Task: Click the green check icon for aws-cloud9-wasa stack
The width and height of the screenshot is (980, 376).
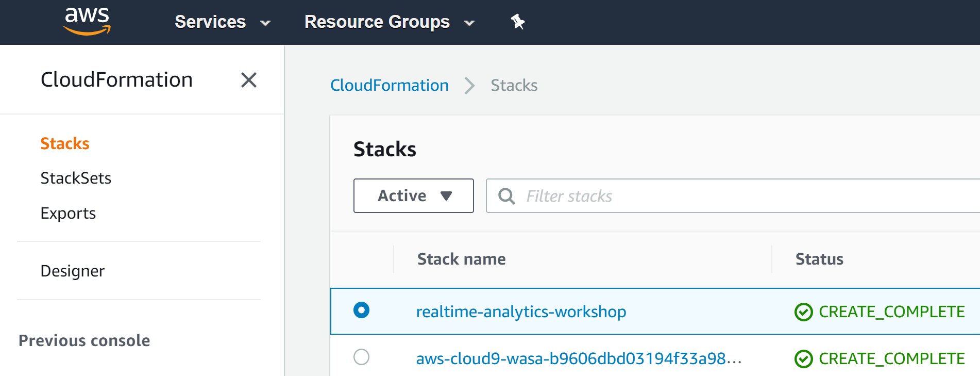Action: 803,359
